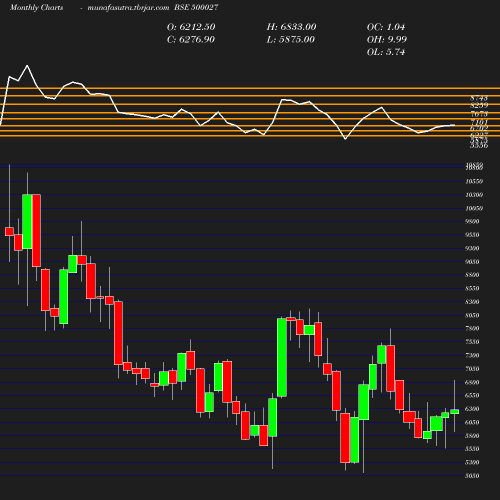Image resolution: width=500 pixels, height=500 pixels.
Task: Click the 10050 price axis label
Action: 474,208
